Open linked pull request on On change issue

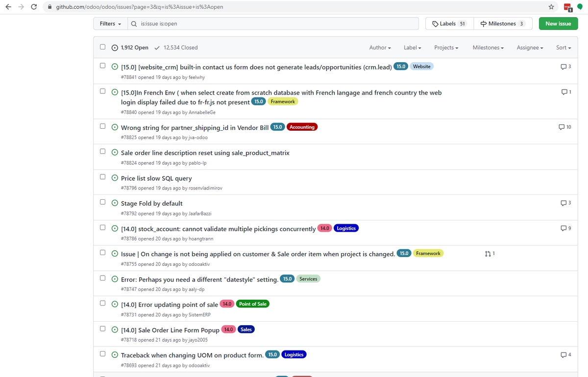click(x=490, y=254)
